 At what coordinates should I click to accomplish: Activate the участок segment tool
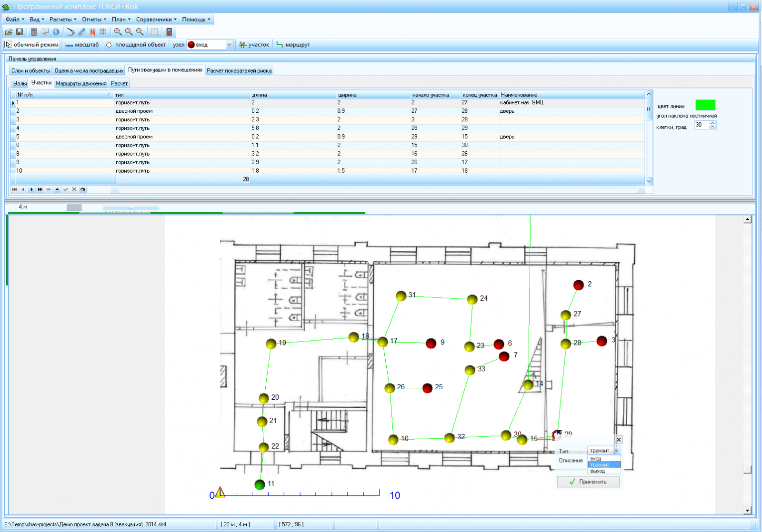(x=254, y=45)
